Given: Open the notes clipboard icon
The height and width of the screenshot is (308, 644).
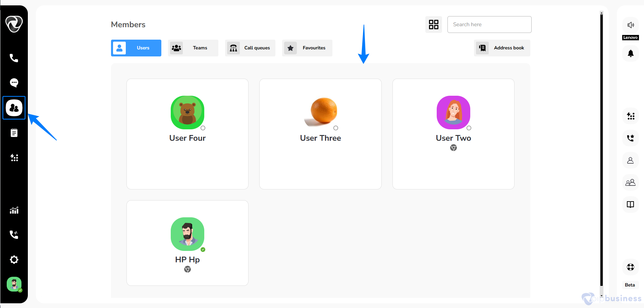Looking at the screenshot, I should [x=14, y=133].
